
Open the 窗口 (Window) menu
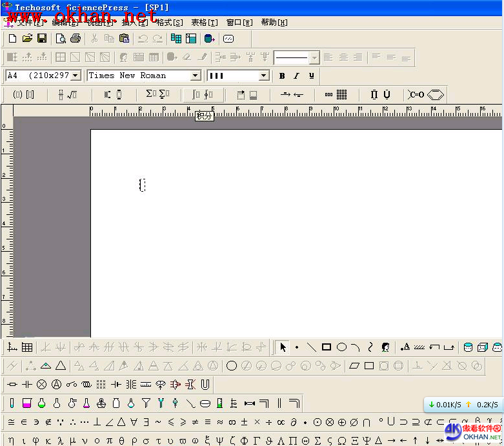coord(239,22)
